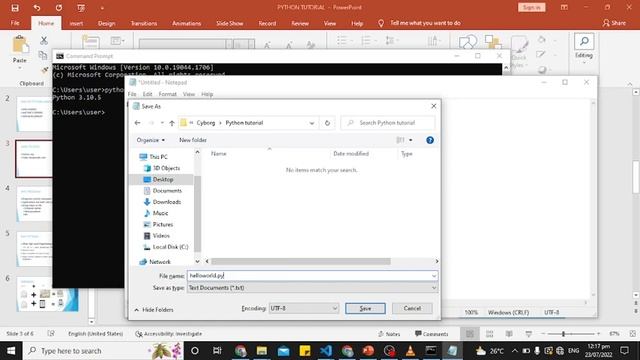Open Mail app from taskbar

tap(283, 351)
